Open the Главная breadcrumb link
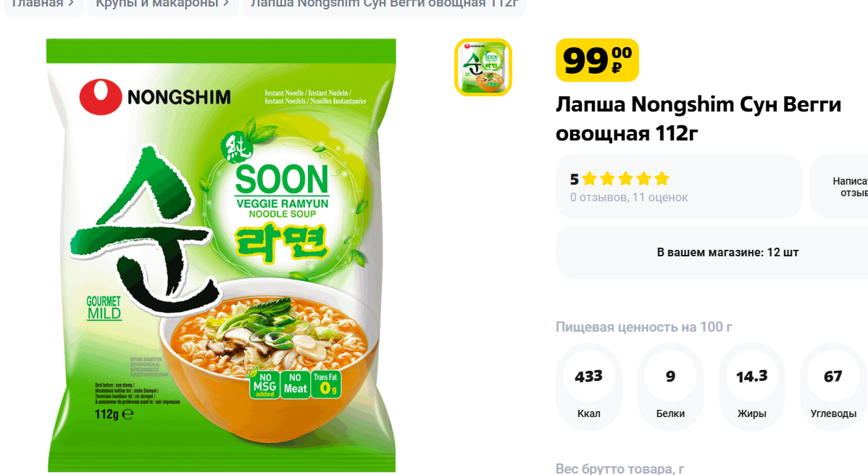This screenshot has width=868, height=475. 43,4
